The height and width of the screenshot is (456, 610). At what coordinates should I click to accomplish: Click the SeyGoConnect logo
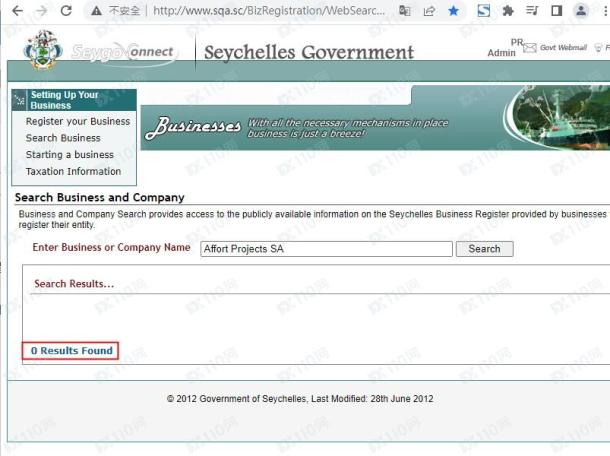pyautogui.click(x=123, y=52)
